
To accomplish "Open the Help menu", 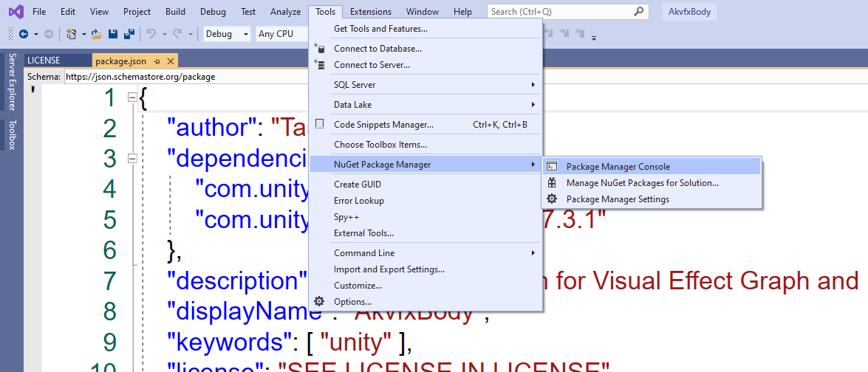I will pyautogui.click(x=462, y=11).
